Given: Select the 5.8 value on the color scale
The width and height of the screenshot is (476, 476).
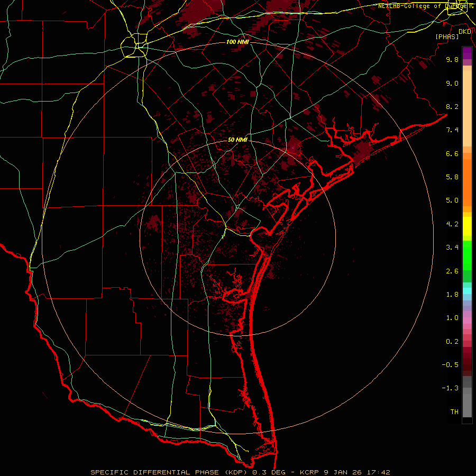Looking at the screenshot, I should (452, 177).
